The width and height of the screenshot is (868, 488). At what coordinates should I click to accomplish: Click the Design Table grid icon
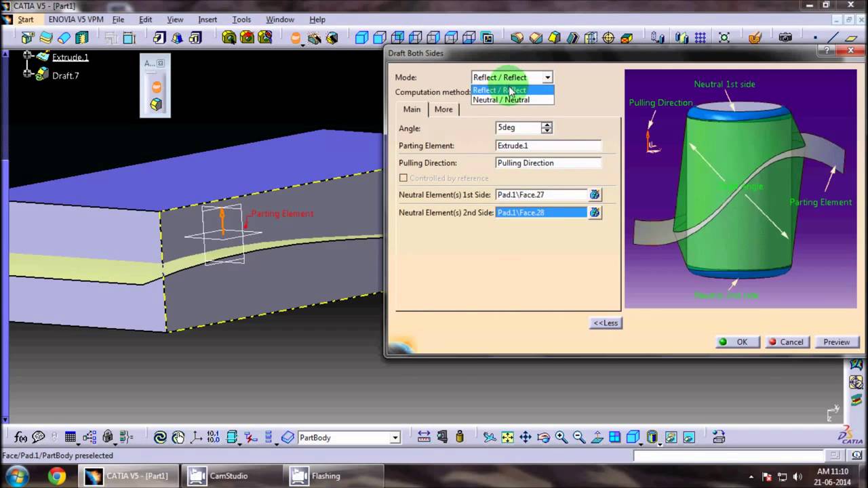tap(70, 438)
